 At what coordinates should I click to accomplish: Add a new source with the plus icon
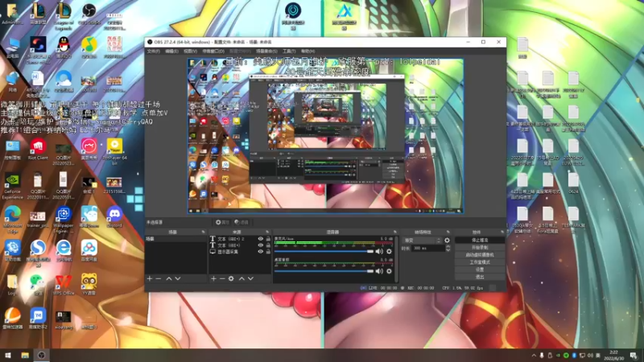(213, 278)
